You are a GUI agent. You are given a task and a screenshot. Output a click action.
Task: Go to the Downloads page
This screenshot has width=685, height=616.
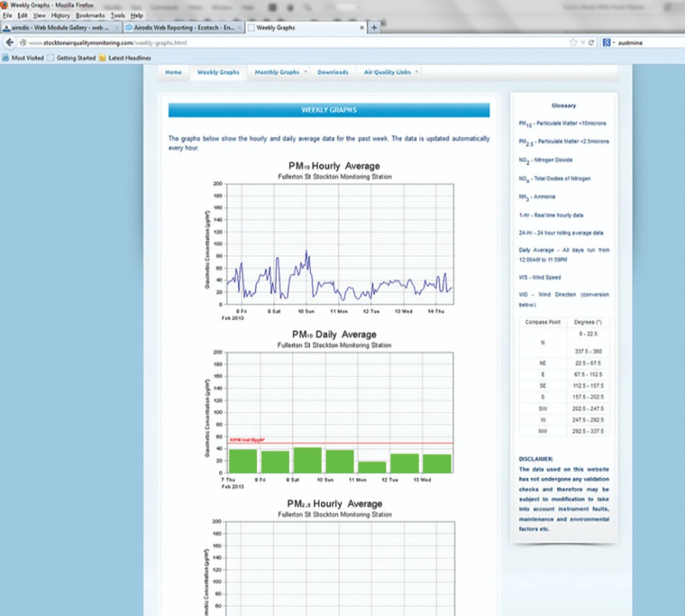pyautogui.click(x=333, y=72)
